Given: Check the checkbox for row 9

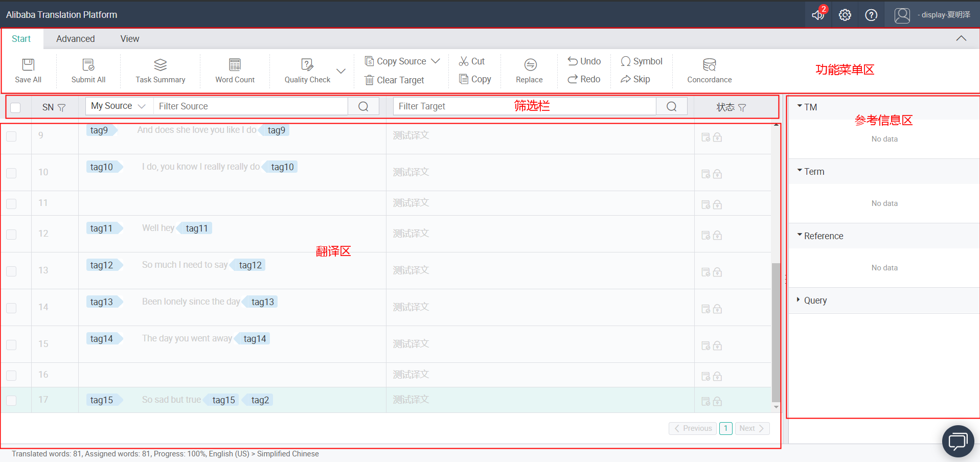Looking at the screenshot, I should click(x=11, y=136).
